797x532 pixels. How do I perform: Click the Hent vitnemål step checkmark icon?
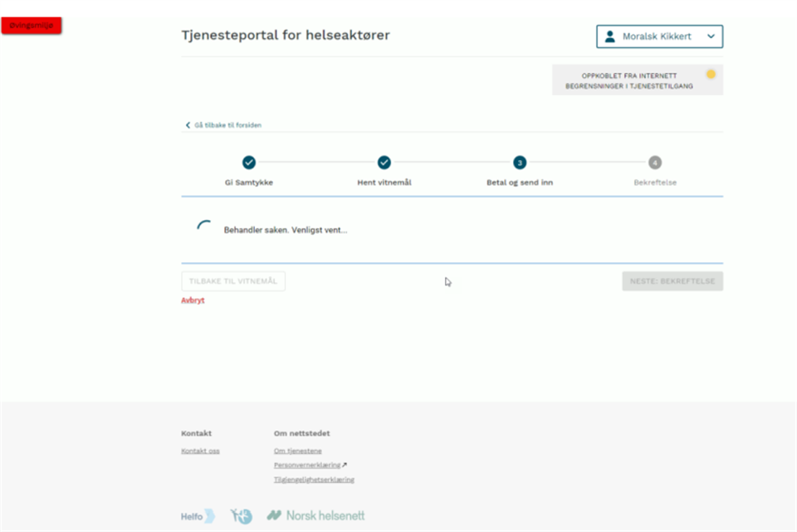coord(384,163)
